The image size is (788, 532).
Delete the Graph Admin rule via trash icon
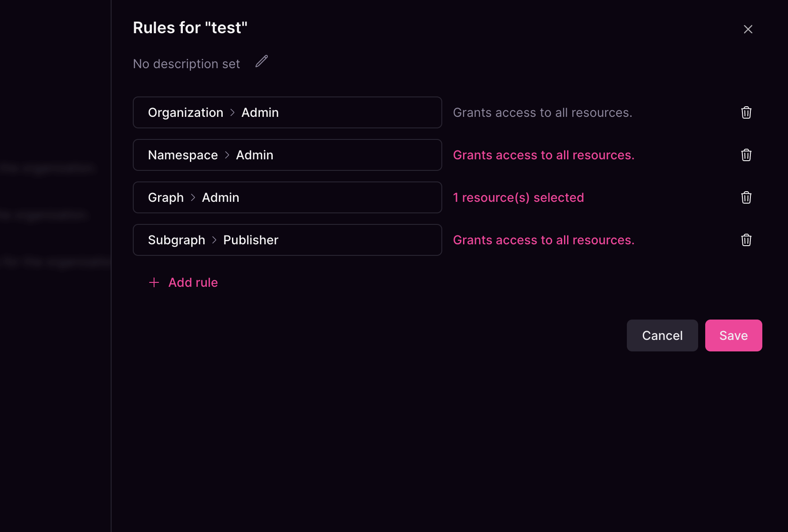coord(746,197)
